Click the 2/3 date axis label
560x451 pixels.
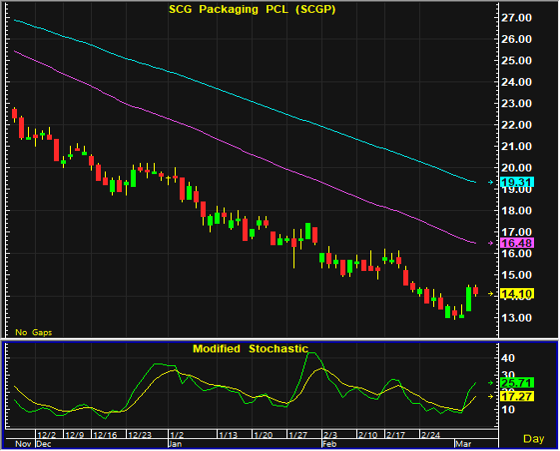[330, 435]
